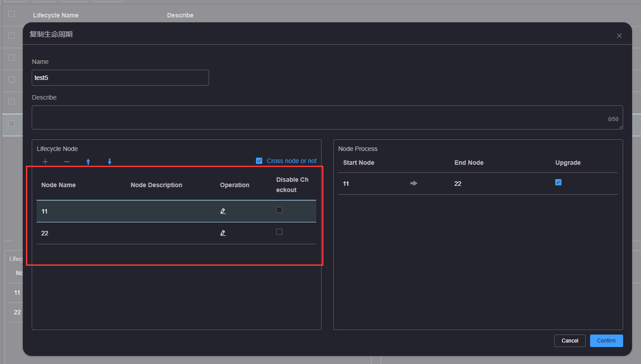The image size is (641, 364).
Task: Click end node 22 in Node Process
Action: pos(458,184)
